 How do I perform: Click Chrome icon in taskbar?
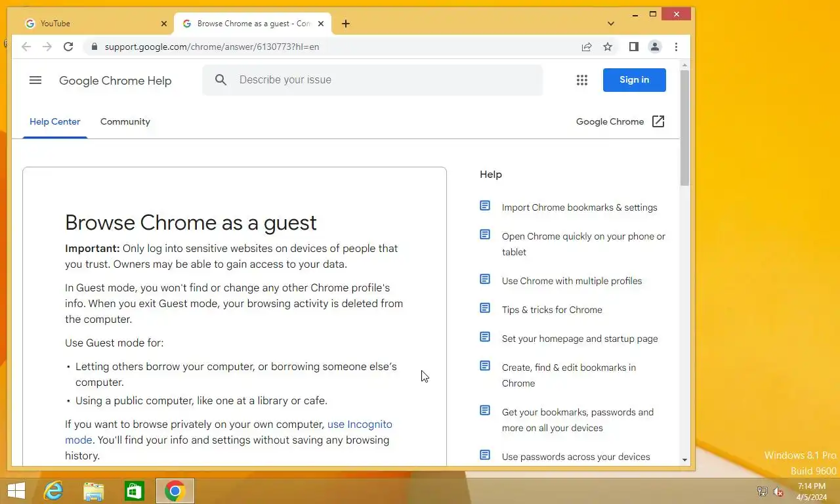pyautogui.click(x=175, y=491)
